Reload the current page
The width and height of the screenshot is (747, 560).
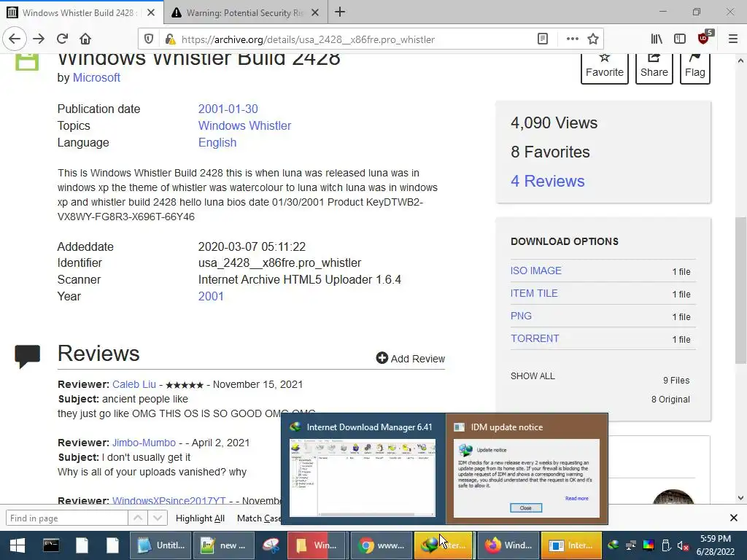click(x=62, y=39)
